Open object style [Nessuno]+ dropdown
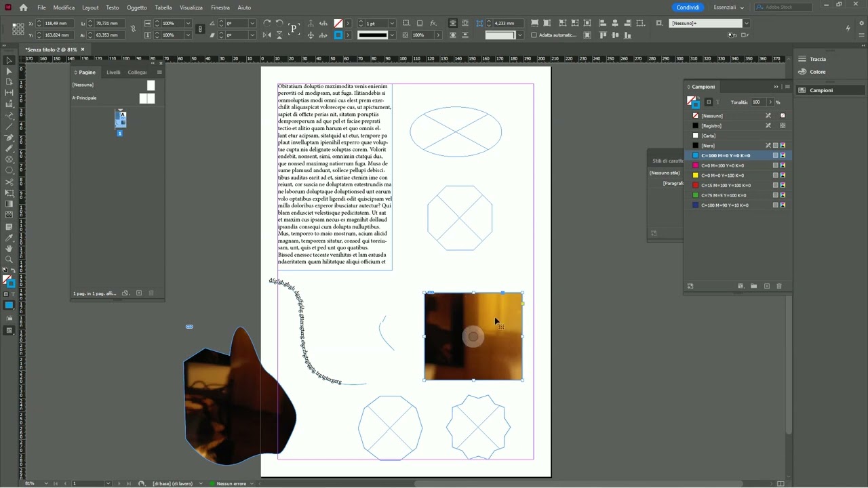Screen dimensions: 868x488 pyautogui.click(x=746, y=23)
